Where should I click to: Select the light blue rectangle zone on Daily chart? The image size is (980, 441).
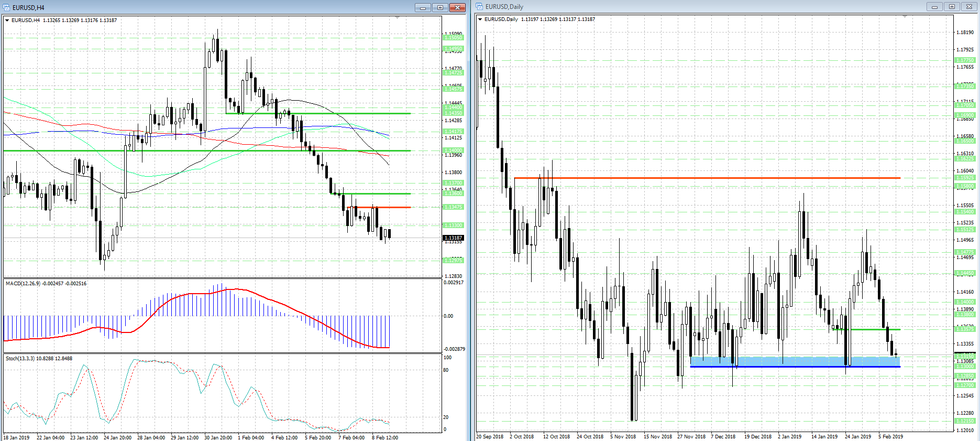click(x=795, y=361)
